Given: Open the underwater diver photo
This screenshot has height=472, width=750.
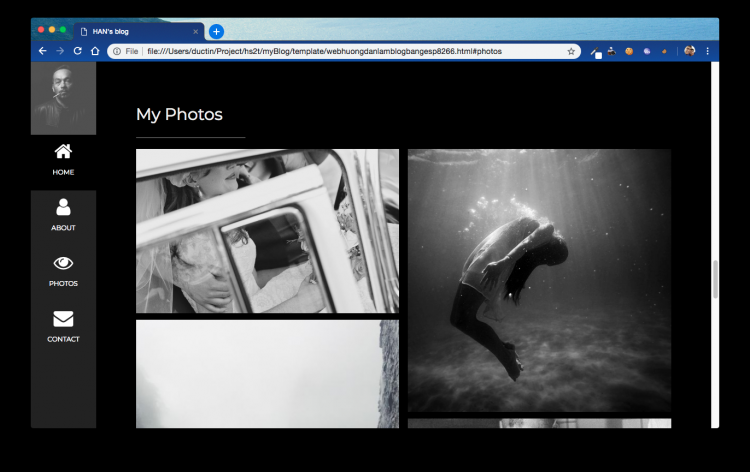Looking at the screenshot, I should click(x=540, y=280).
